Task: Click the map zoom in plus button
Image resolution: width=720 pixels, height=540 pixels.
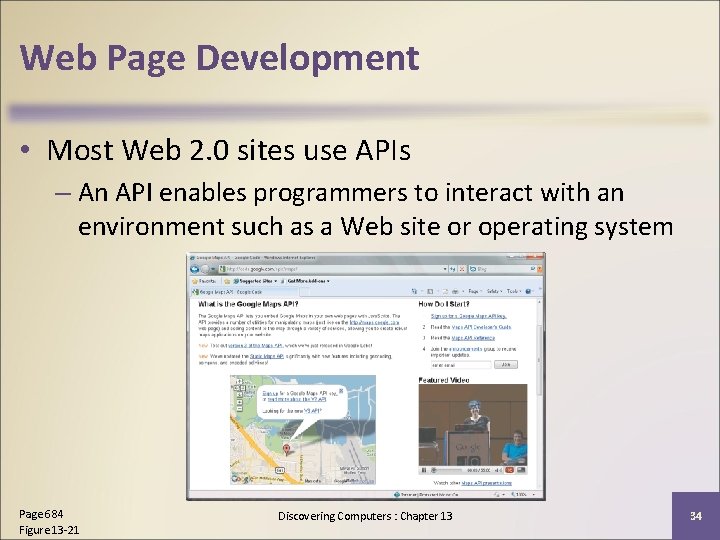Action: (x=239, y=402)
